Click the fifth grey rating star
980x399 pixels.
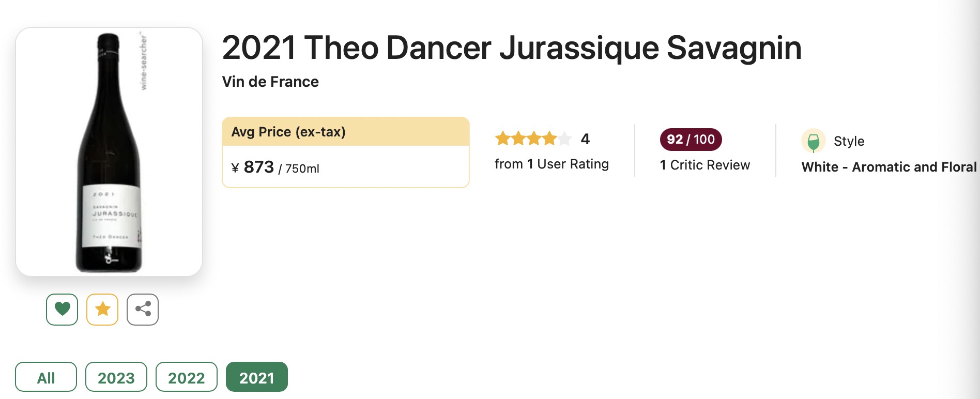(x=564, y=139)
